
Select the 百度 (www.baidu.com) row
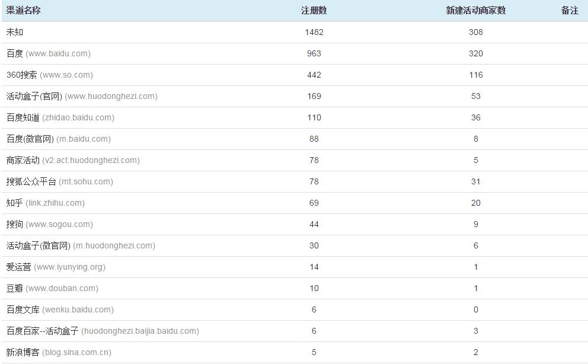click(295, 53)
